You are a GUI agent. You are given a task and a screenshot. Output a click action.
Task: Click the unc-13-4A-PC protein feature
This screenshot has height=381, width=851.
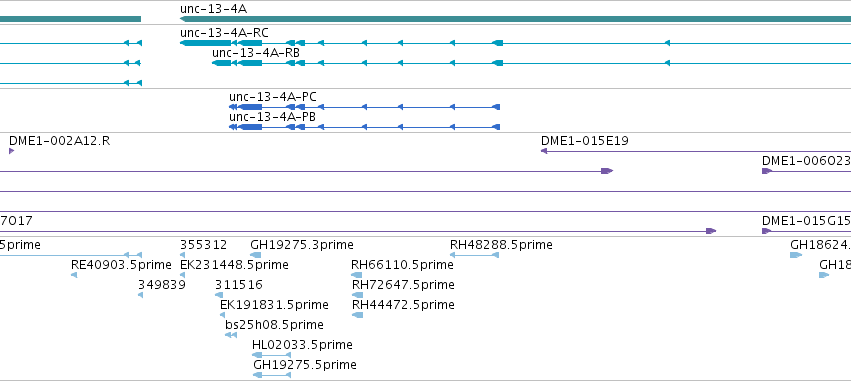coord(364,107)
